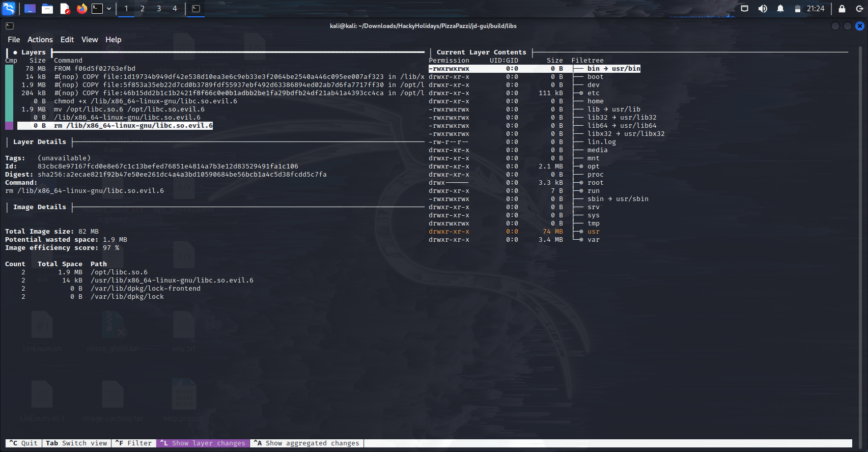
Task: Open the Help menu
Action: click(114, 40)
